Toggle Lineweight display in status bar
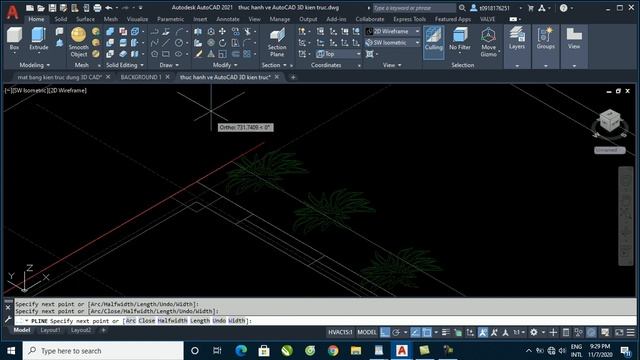 click(x=446, y=333)
